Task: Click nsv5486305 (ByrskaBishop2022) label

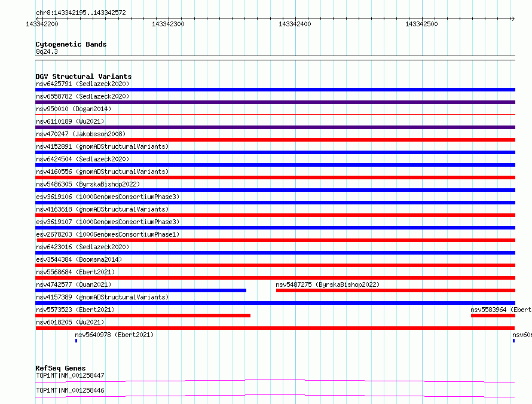Action: point(88,184)
